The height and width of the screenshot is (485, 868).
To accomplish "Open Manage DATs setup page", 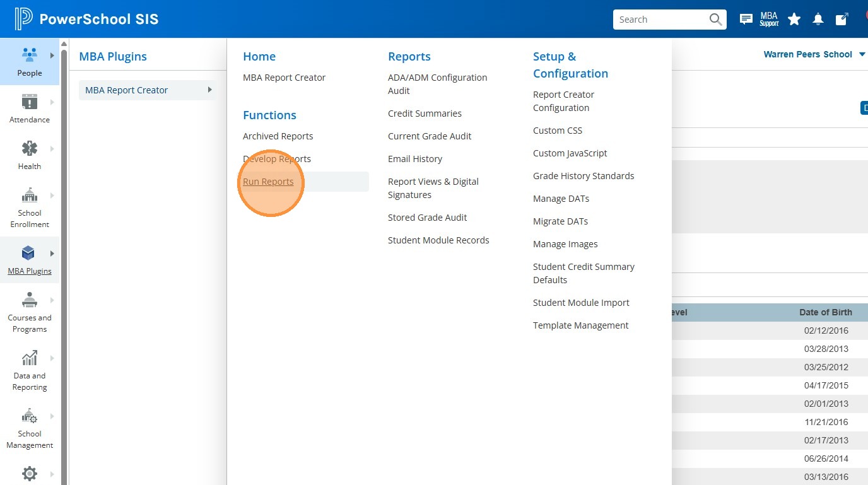I will 561,199.
